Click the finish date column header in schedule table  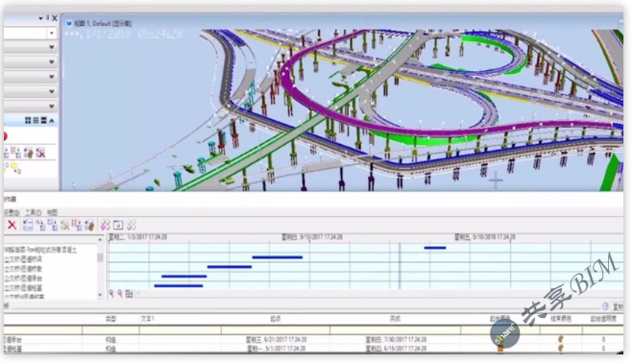pos(395,319)
